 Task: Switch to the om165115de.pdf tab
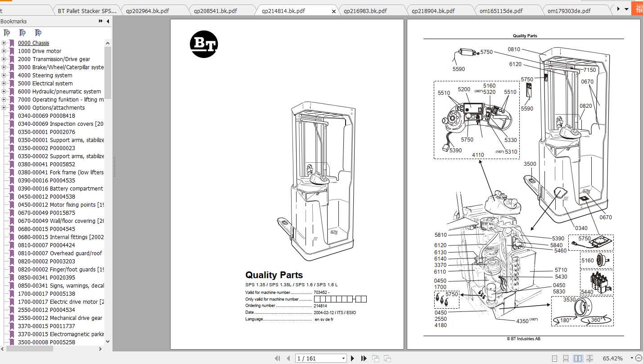(x=500, y=11)
